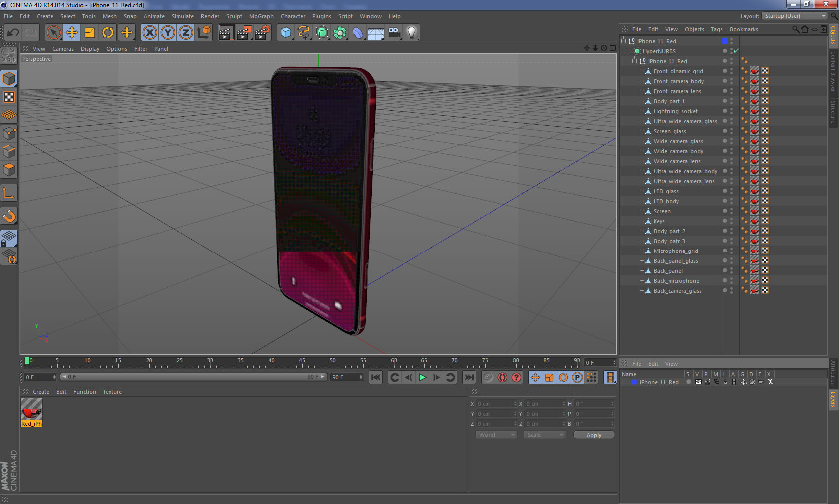
Task: Open the MoGraph menu
Action: point(261,16)
